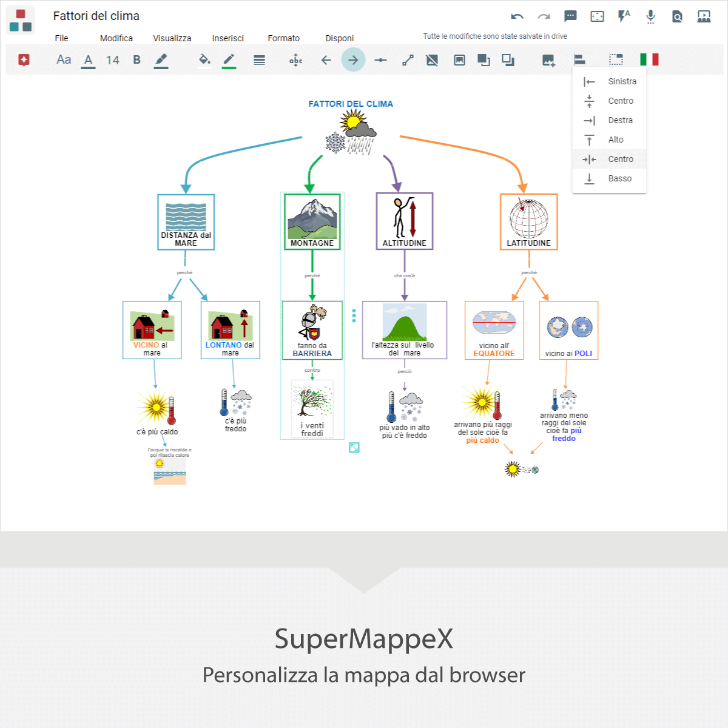728x728 pixels.
Task: Click the FATTORI DEL CLIMA map title
Action: (x=351, y=104)
